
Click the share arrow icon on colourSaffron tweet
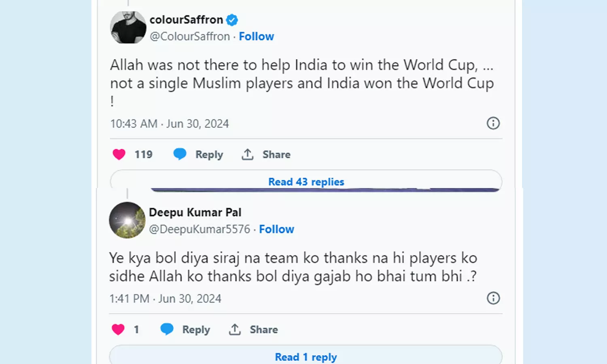(248, 154)
